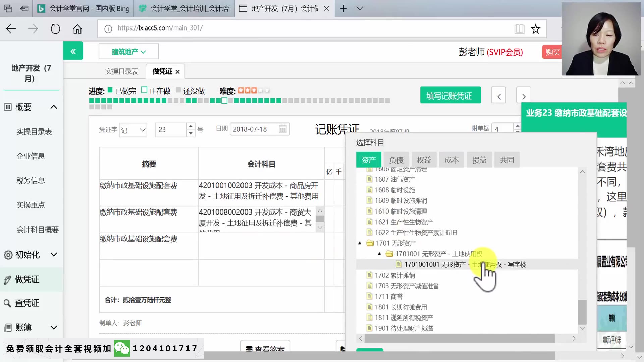Switch to the 负债 subject tab
644x362 pixels.
(x=396, y=160)
